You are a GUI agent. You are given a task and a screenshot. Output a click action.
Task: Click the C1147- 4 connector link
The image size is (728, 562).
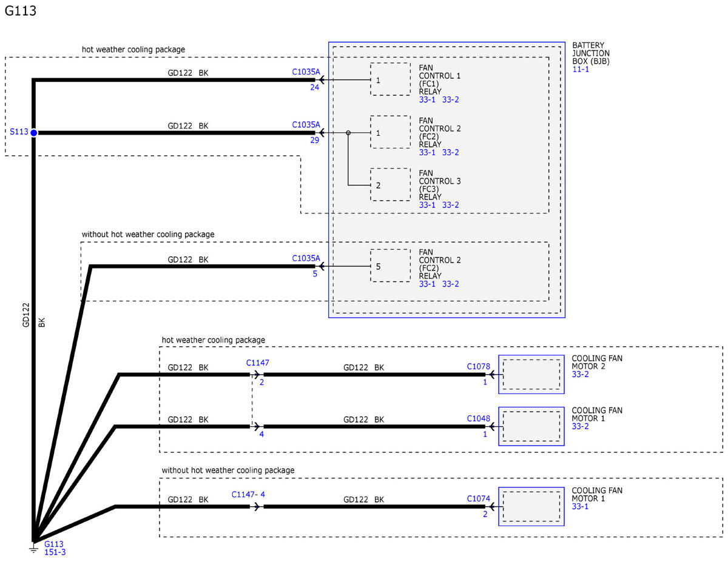[x=248, y=494]
